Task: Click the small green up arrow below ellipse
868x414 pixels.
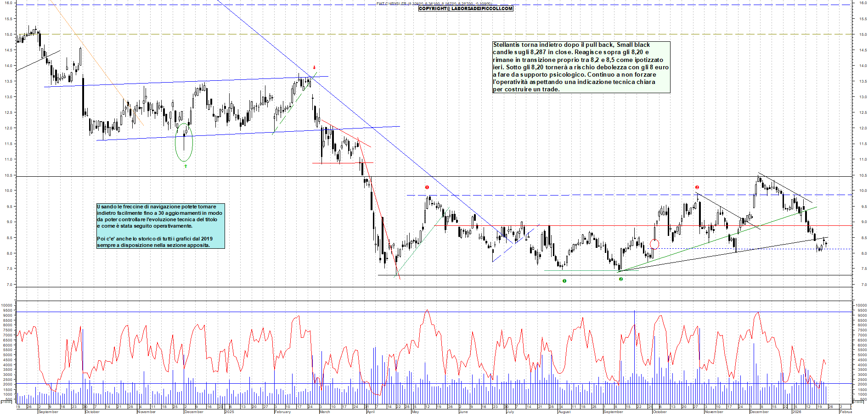Action: click(186, 166)
